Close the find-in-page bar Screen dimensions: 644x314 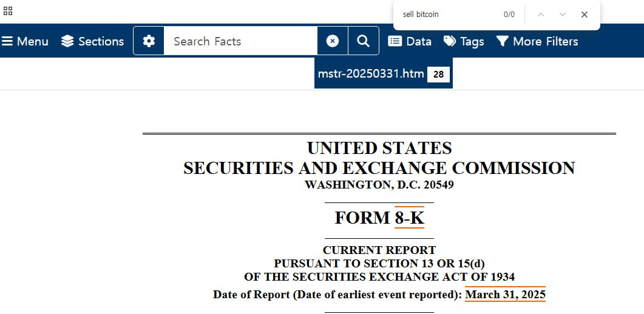(585, 15)
